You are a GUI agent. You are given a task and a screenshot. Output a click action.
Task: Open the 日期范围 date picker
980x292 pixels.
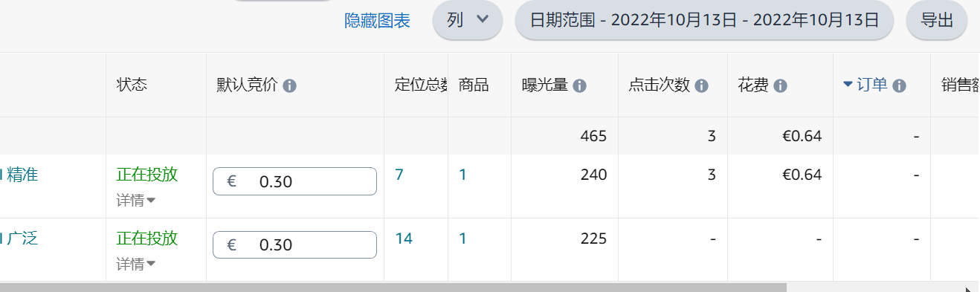click(x=704, y=20)
